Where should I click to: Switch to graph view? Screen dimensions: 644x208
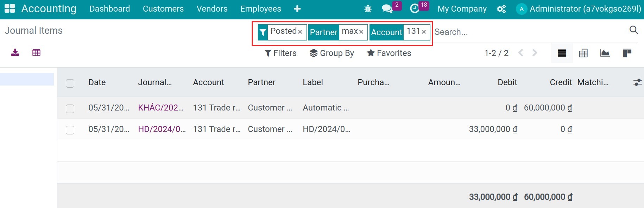coord(605,53)
